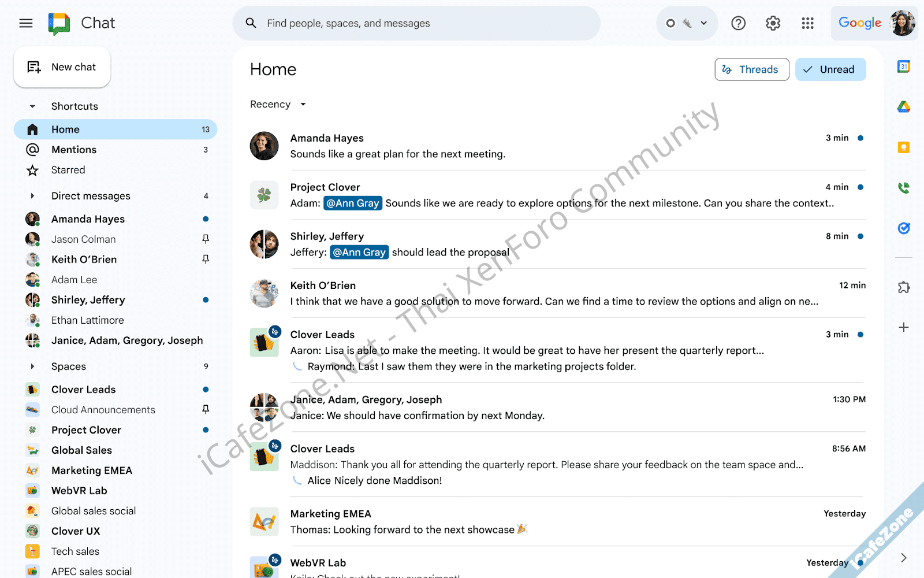
Task: Toggle the Threads filter on
Action: click(751, 69)
